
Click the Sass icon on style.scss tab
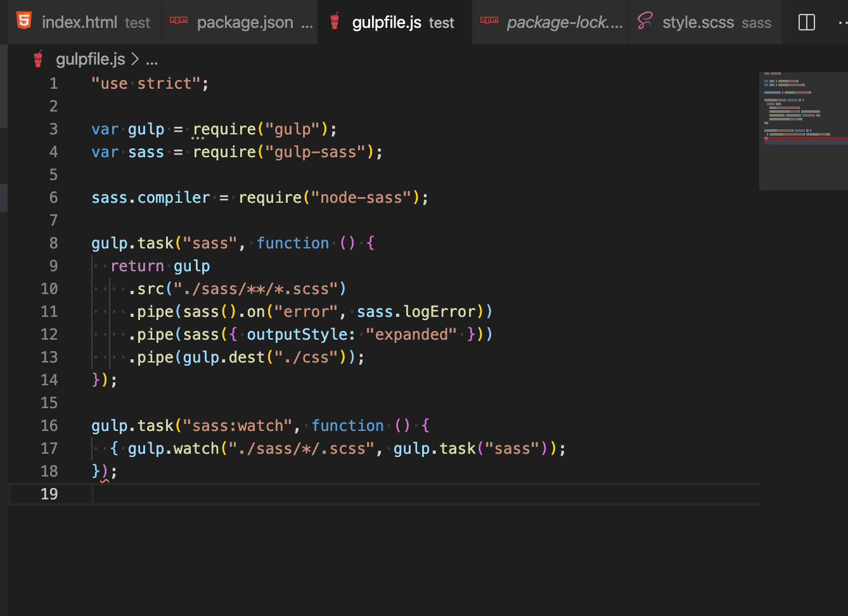645,22
